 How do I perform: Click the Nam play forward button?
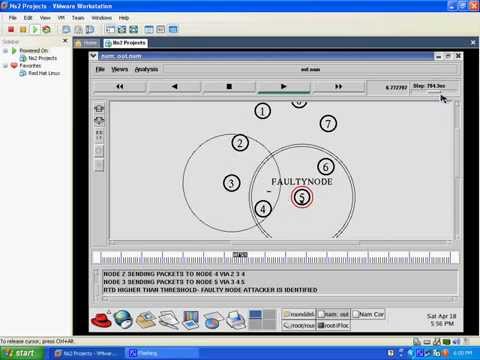pyautogui.click(x=283, y=86)
